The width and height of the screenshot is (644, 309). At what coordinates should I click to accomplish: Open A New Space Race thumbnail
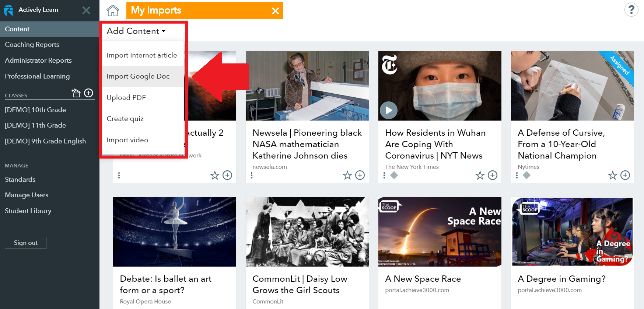pos(440,232)
